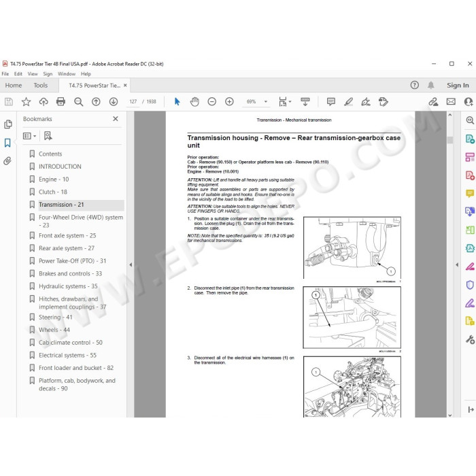This screenshot has height=476, width=476.
Task: Open Four-Wheel Drive (4WD) system bookmark
Action: click(x=81, y=221)
